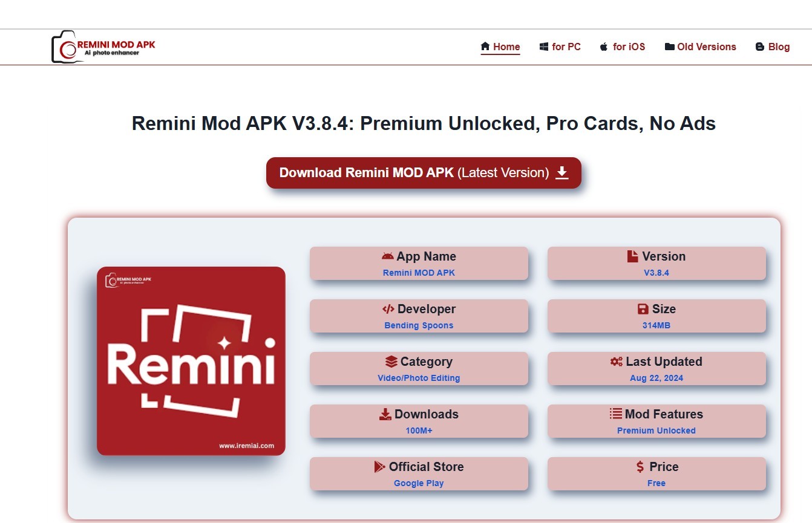
Task: Click the Premium Unlocked mod features text
Action: coord(656,430)
